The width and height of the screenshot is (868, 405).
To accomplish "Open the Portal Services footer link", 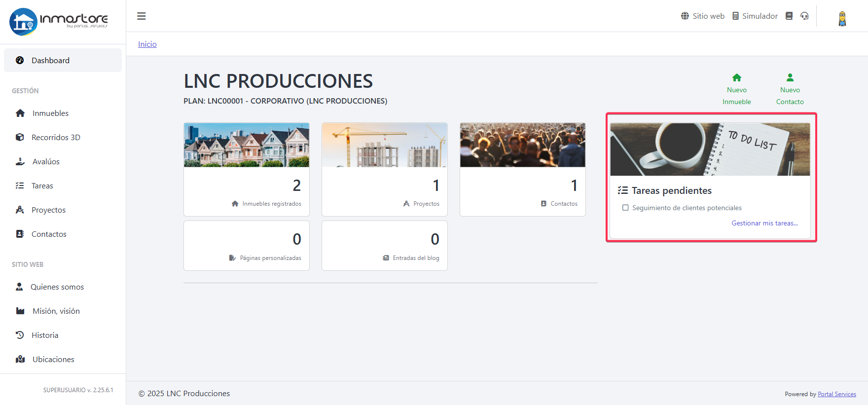I will pos(837,394).
